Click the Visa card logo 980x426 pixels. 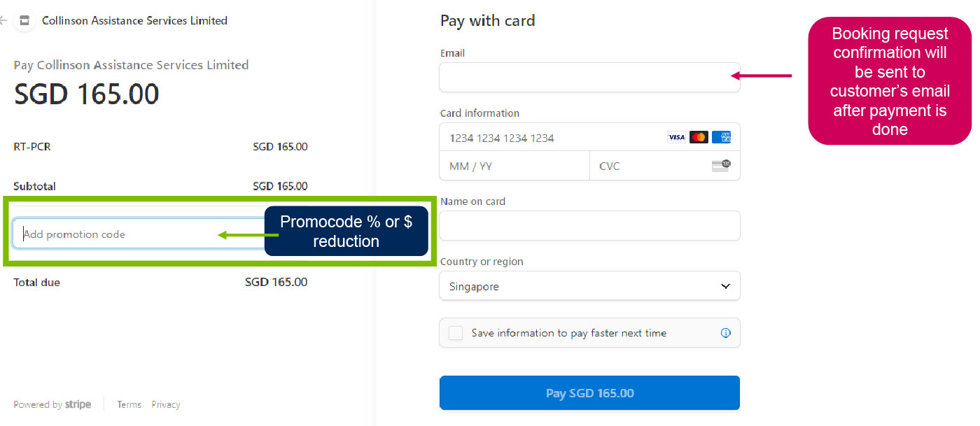click(676, 137)
